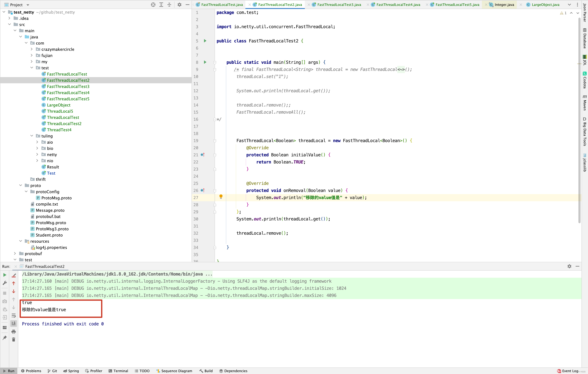
Task: Toggle pin tab in Run panel
Action: pos(5,338)
